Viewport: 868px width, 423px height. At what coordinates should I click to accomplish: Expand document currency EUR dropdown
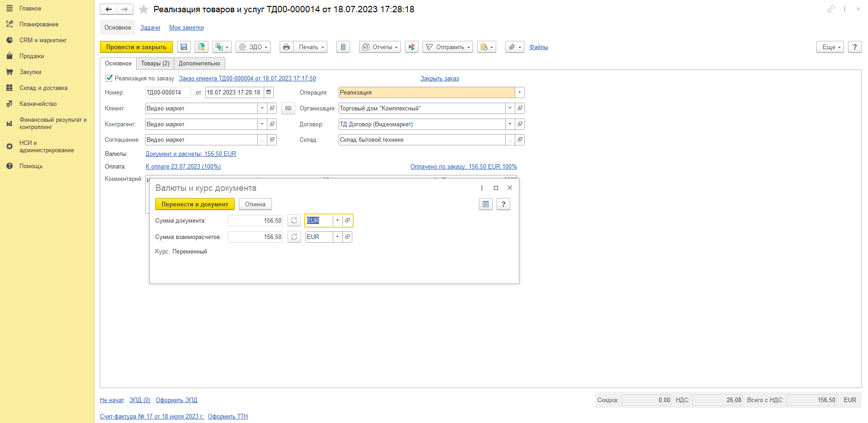337,220
